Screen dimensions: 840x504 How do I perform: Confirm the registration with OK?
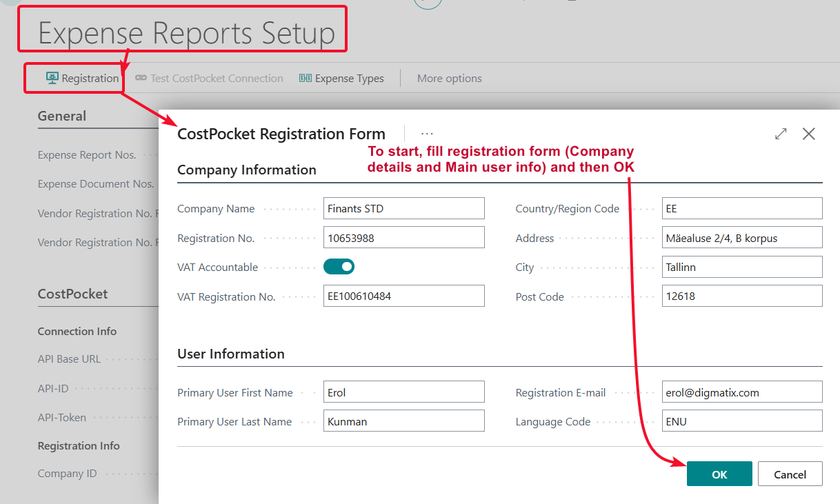coord(719,474)
